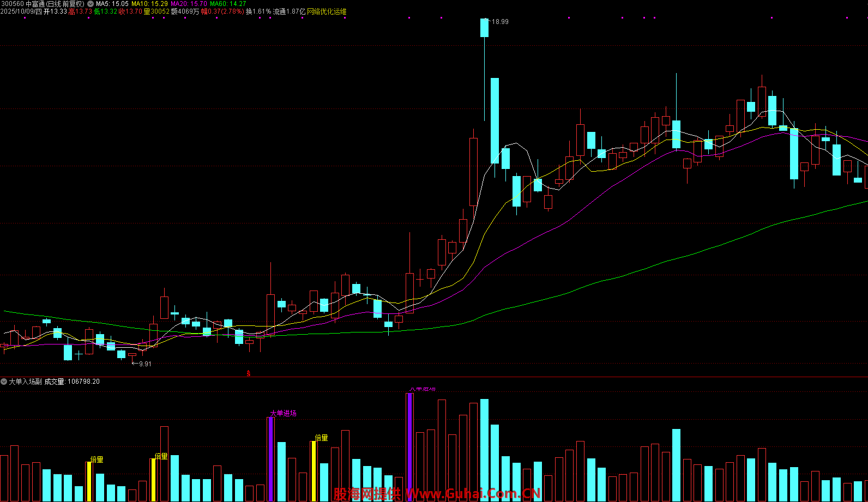
Task: Click stock title 300560 中富通
Action: [23, 4]
